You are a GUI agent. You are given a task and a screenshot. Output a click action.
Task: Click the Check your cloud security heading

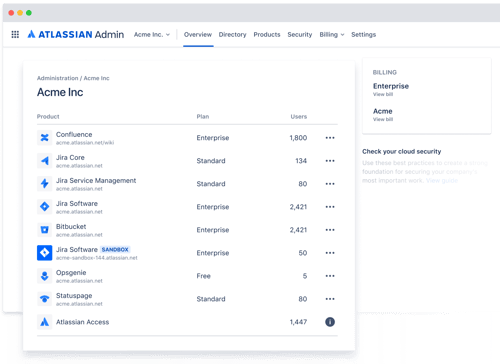pos(402,151)
